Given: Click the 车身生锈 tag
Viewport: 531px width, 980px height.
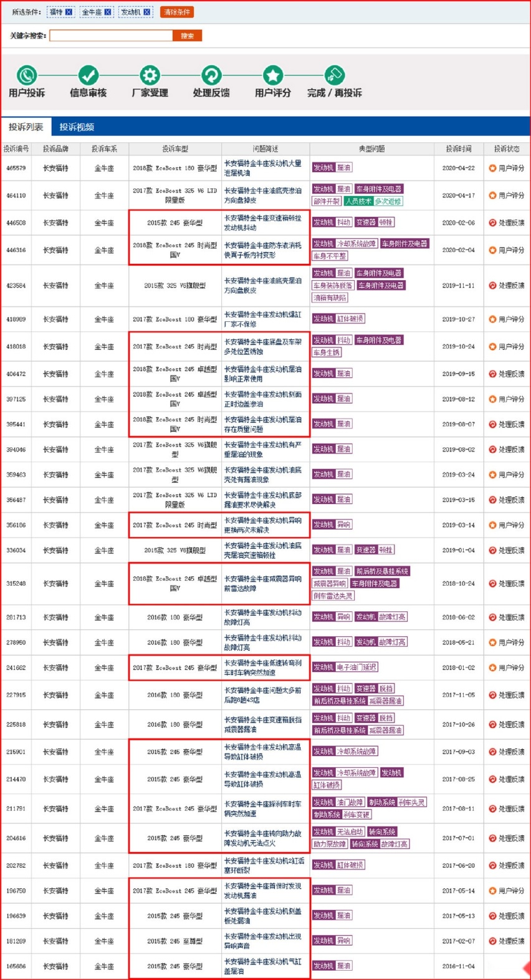Looking at the screenshot, I should pos(327,353).
